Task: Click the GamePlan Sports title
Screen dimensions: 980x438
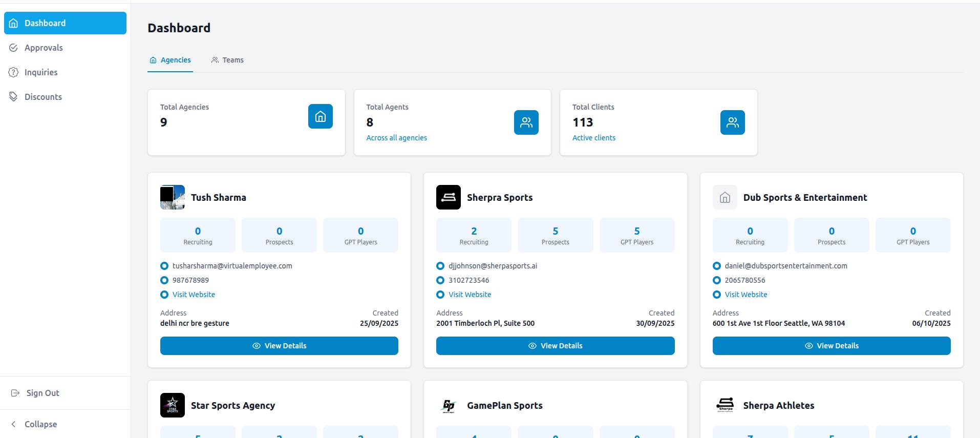Action: [505, 405]
